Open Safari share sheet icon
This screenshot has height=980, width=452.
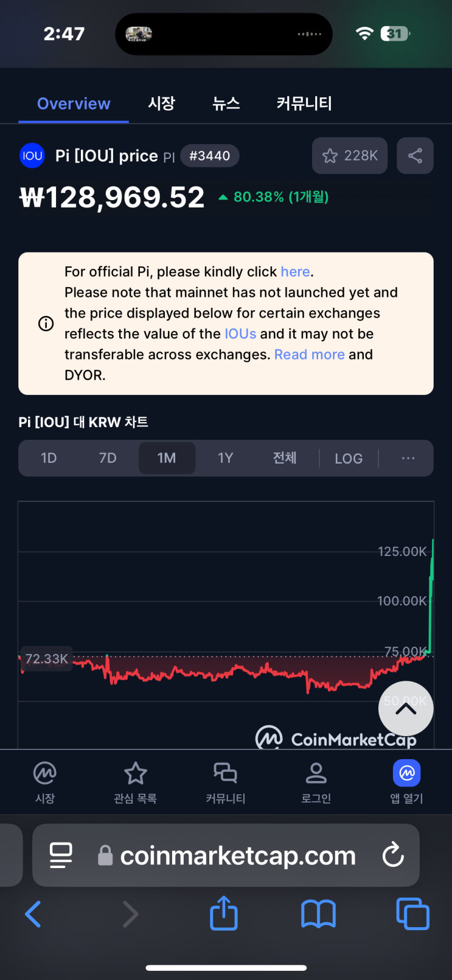click(x=223, y=913)
